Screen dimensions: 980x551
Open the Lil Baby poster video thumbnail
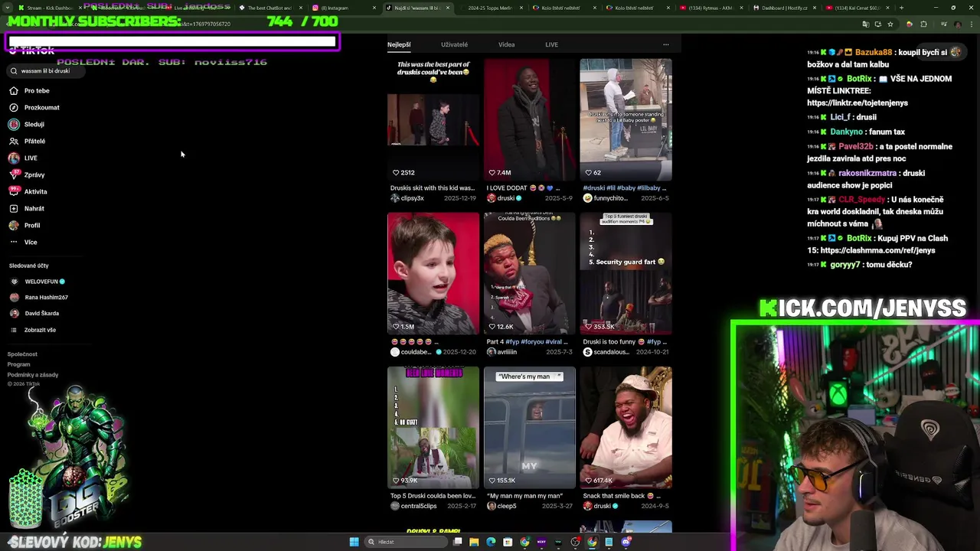pos(626,120)
